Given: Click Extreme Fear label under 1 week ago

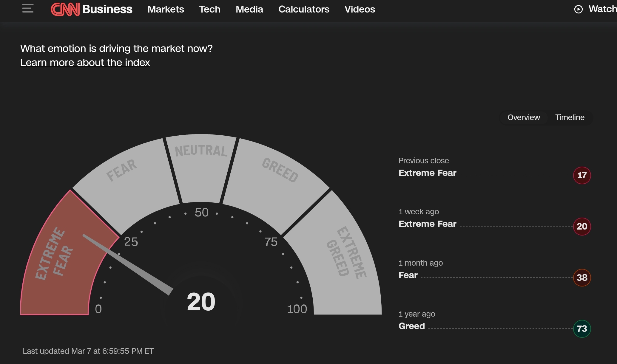Looking at the screenshot, I should tap(428, 224).
